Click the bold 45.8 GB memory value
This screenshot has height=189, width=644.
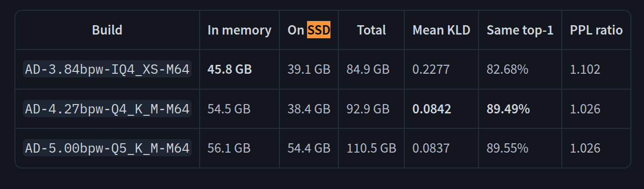(229, 70)
